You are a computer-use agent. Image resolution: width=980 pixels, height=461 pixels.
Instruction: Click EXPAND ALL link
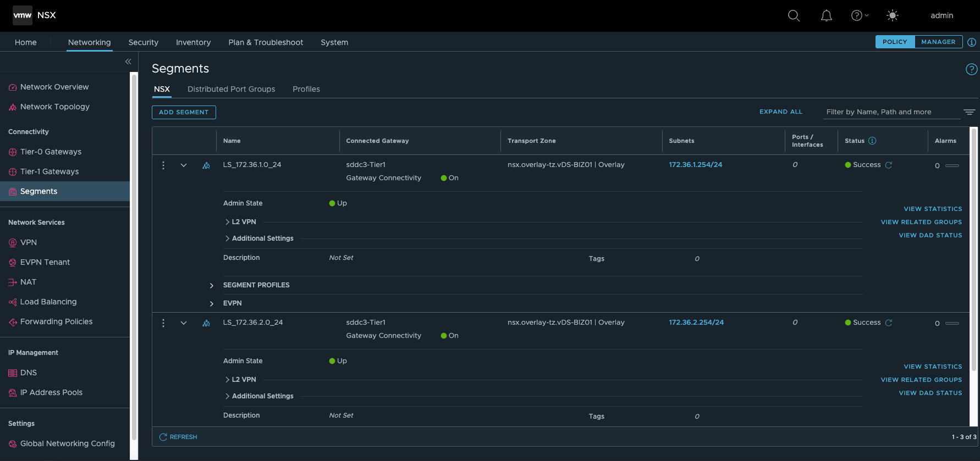click(x=781, y=112)
